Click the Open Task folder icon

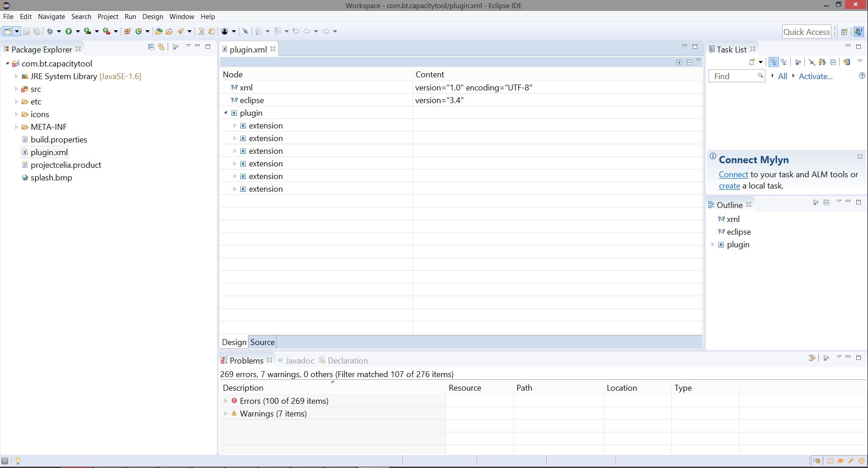click(x=169, y=31)
